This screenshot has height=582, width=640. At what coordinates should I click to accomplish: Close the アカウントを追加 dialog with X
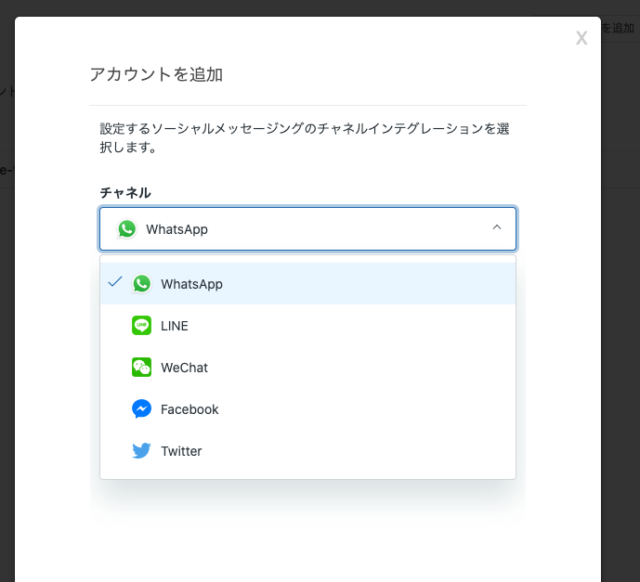click(x=582, y=38)
